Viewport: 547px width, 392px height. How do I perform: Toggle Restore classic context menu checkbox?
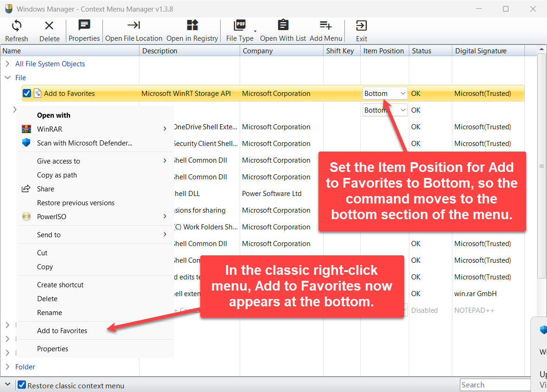click(x=22, y=385)
